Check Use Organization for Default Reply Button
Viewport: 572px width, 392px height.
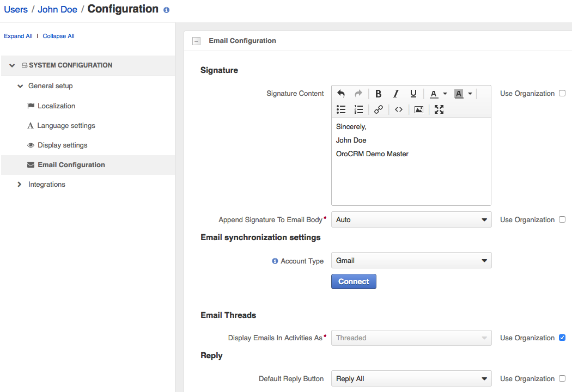(x=562, y=378)
